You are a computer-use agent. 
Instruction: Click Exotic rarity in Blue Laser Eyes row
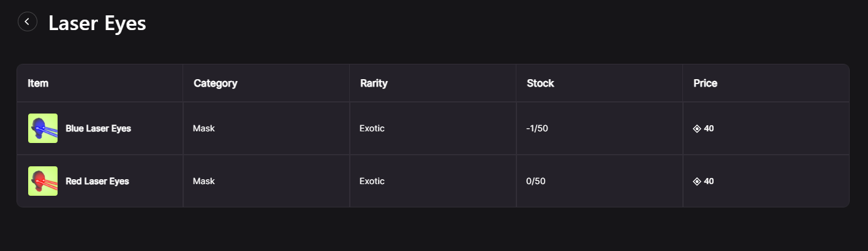tap(372, 129)
